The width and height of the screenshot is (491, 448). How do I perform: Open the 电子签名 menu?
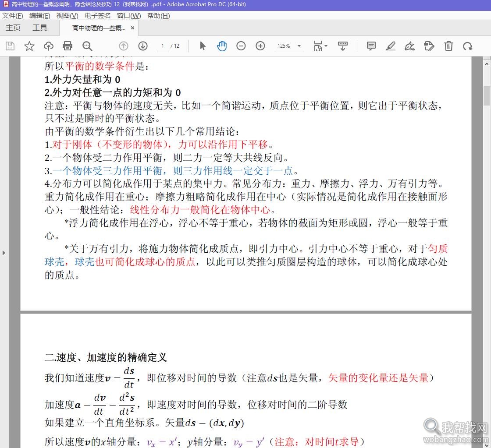pos(97,16)
